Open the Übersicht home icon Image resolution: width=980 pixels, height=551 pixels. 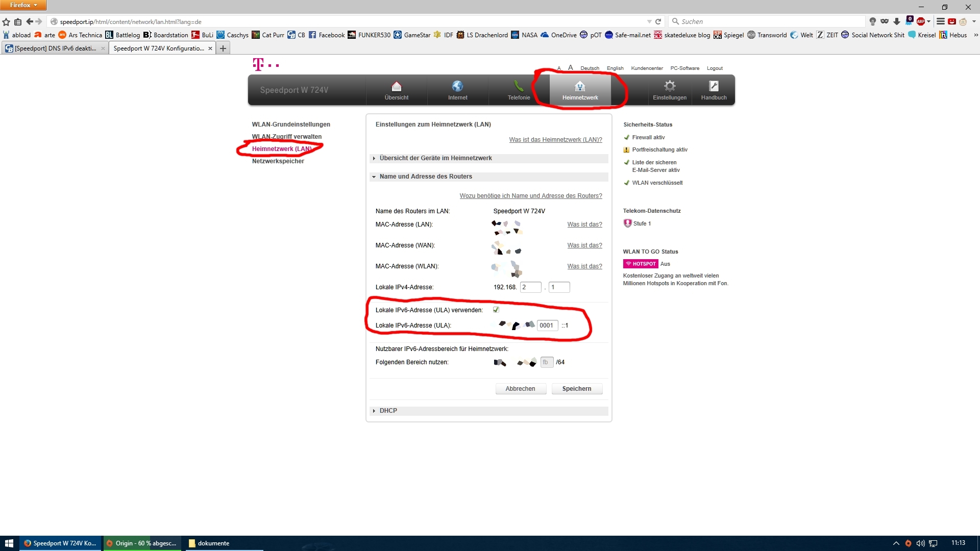coord(396,86)
